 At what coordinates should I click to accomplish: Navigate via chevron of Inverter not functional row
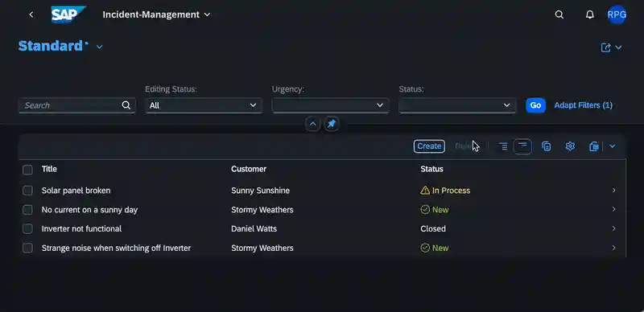pos(614,228)
